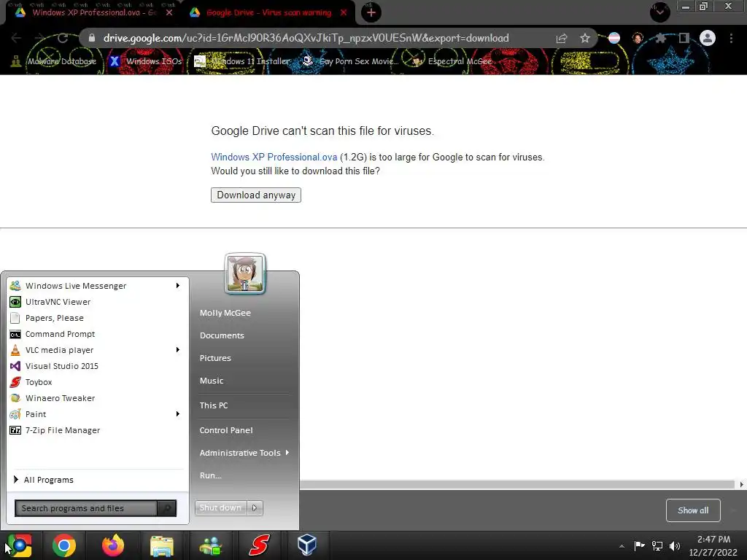Image resolution: width=747 pixels, height=560 pixels.
Task: Open Molly McGee user folder
Action: (x=225, y=313)
